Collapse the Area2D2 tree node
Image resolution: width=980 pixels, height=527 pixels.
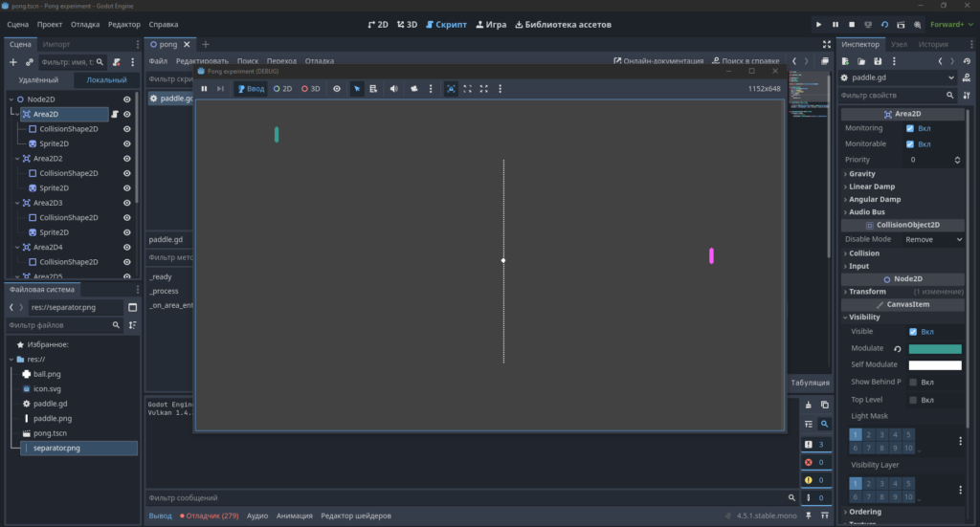(17, 159)
